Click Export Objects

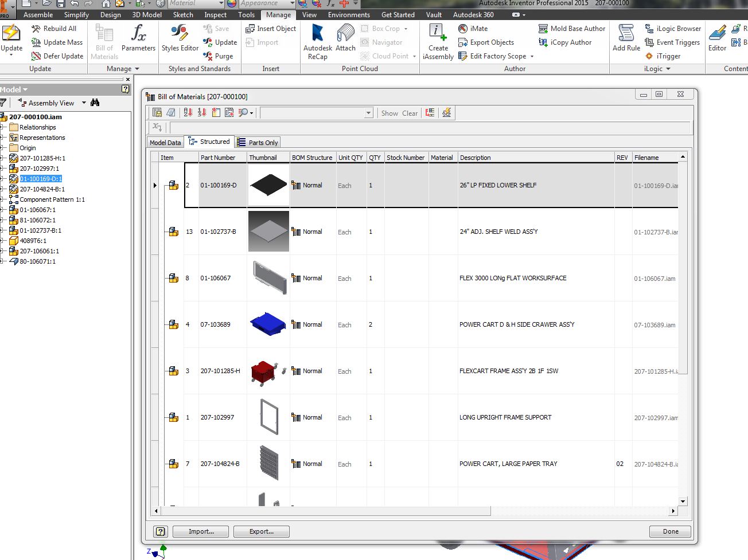click(x=486, y=42)
